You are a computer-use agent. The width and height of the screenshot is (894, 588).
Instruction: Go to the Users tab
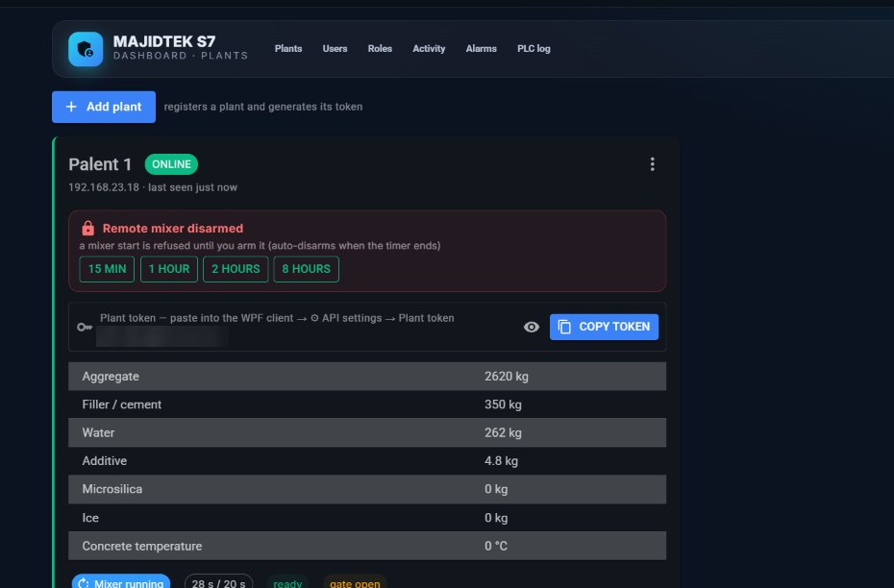click(335, 49)
